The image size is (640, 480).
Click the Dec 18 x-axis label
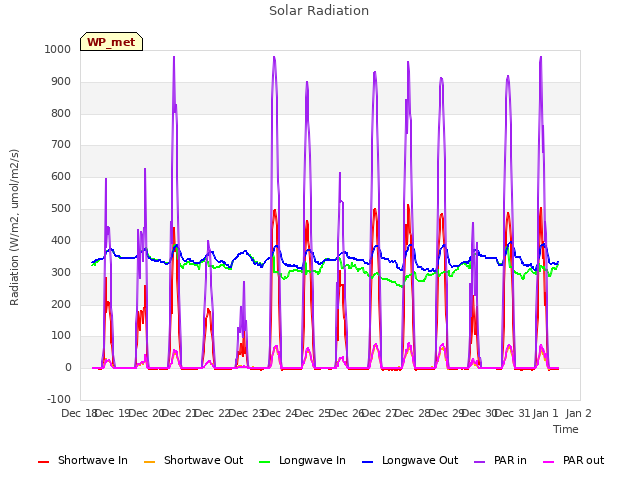pyautogui.click(x=78, y=413)
